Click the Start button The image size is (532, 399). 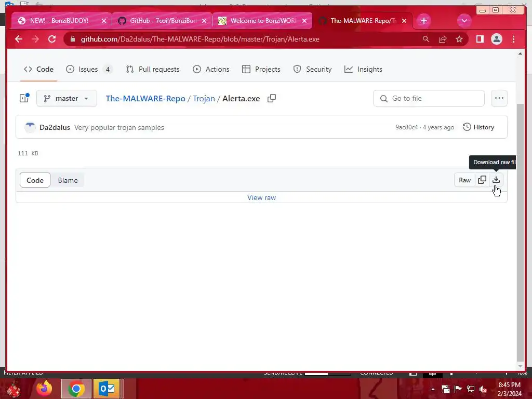(x=14, y=389)
